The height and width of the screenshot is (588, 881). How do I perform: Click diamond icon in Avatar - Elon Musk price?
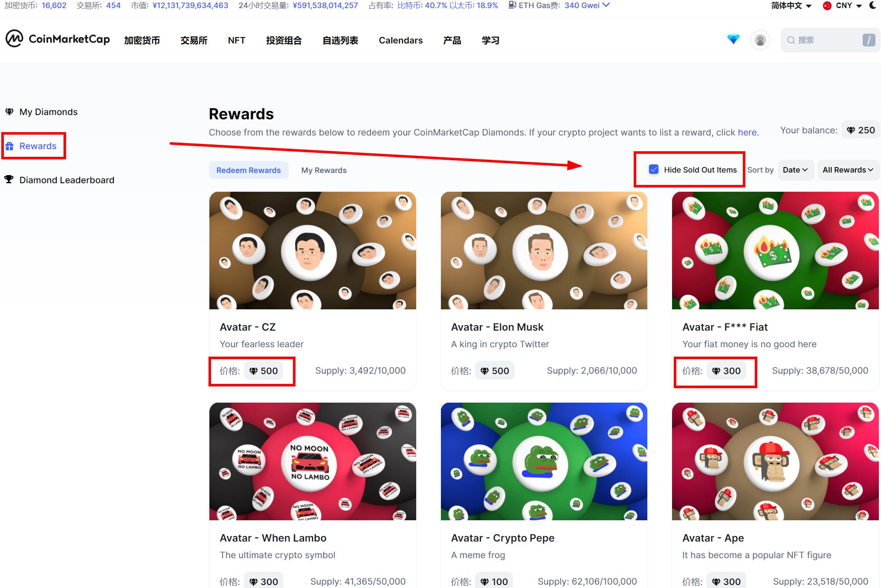coord(484,371)
